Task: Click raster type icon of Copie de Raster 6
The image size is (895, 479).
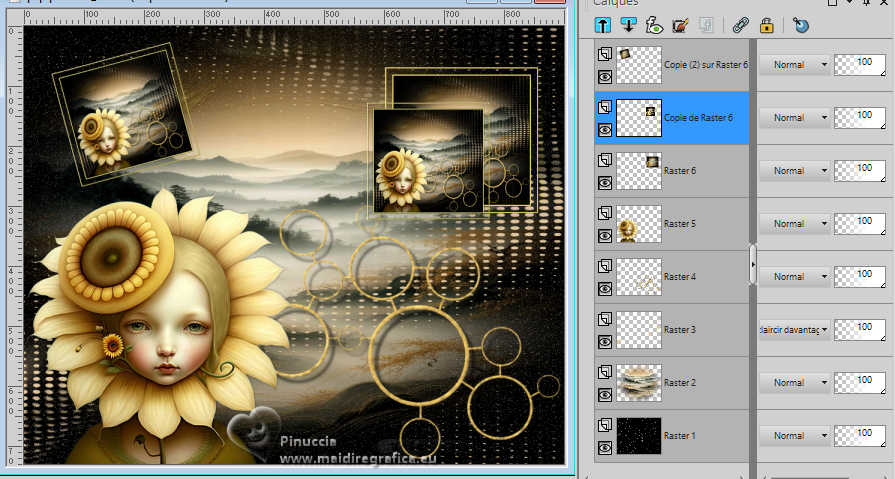Action: (x=604, y=107)
